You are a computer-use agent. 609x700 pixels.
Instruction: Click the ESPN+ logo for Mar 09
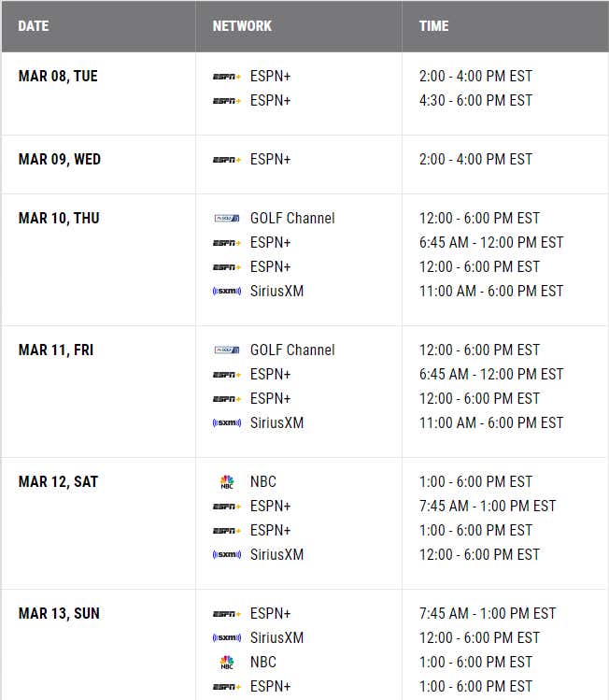[x=227, y=160]
